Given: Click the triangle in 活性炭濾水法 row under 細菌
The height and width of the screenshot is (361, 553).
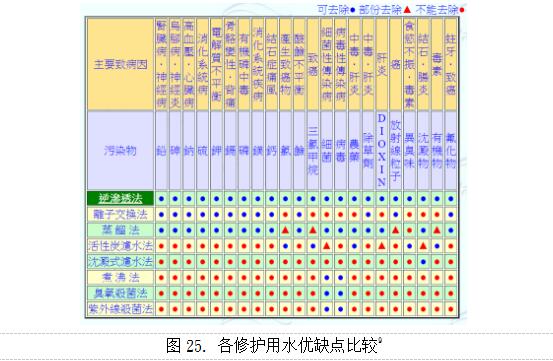Looking at the screenshot, I should [x=327, y=246].
